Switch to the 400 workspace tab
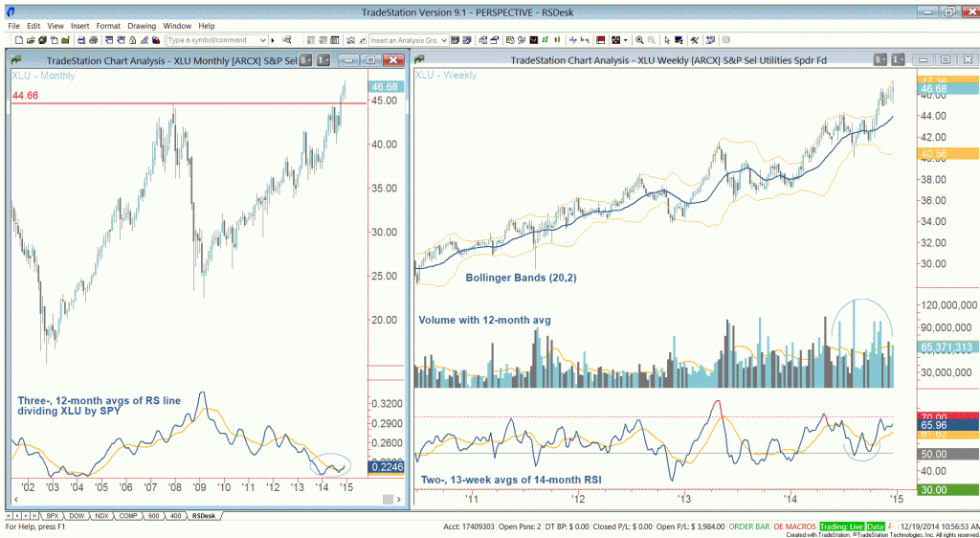The width and height of the screenshot is (980, 538). [174, 516]
